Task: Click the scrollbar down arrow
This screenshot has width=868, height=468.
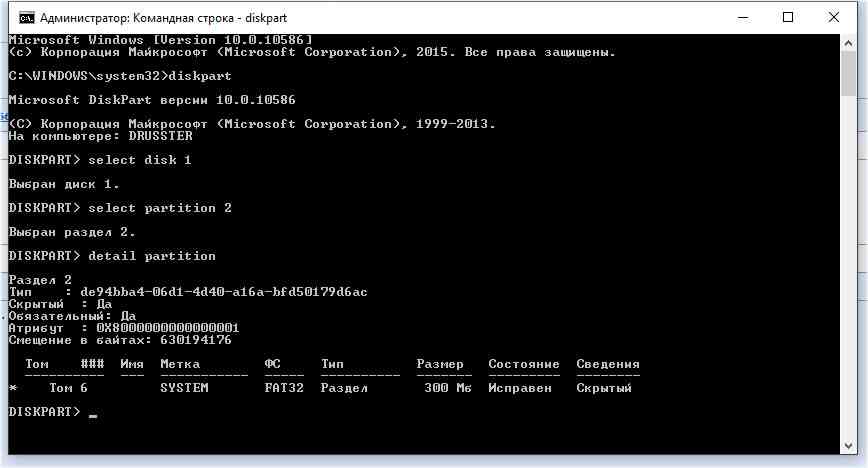Action: 848,445
